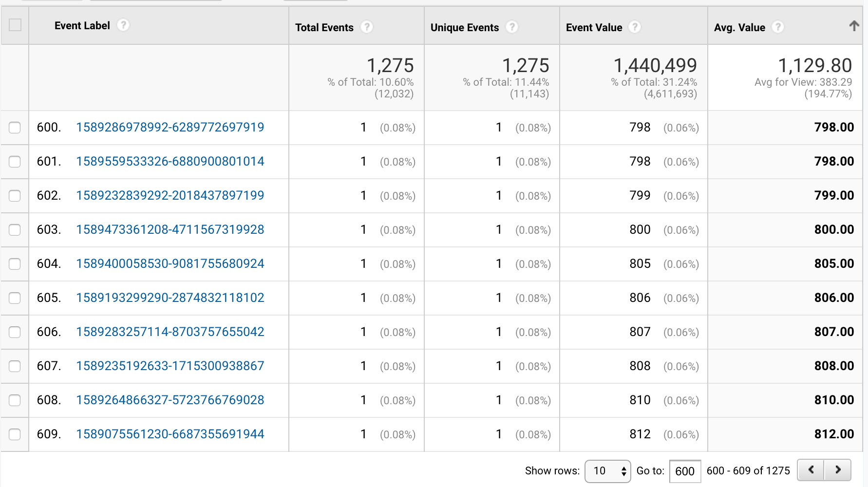
Task: Click the Go to row input field
Action: pos(685,471)
